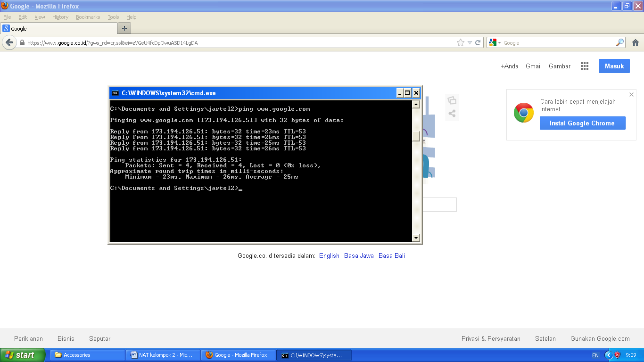Click scroll up arrow in cmd window
This screenshot has height=362, width=644.
[416, 104]
